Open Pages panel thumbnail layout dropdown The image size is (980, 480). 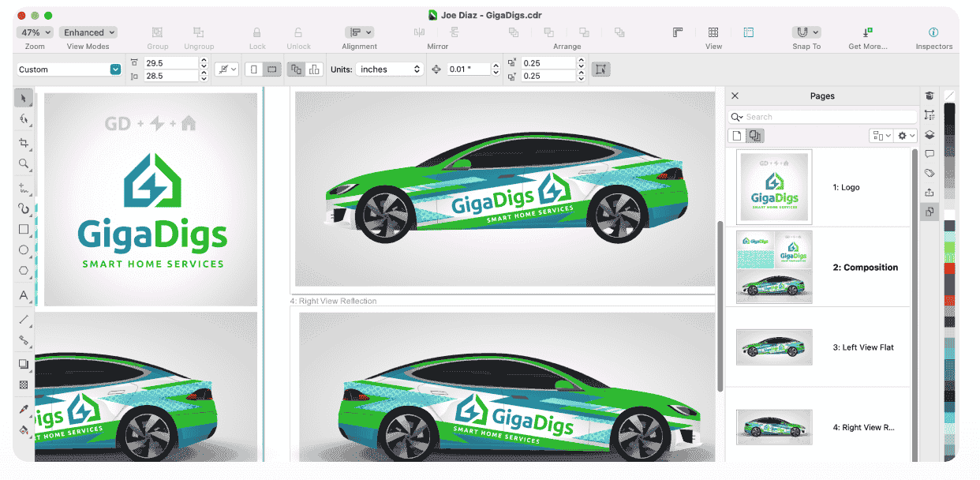click(881, 136)
